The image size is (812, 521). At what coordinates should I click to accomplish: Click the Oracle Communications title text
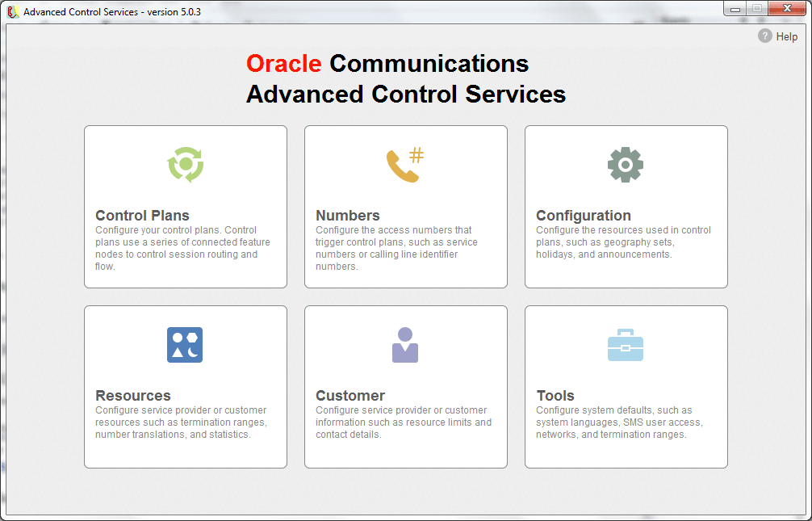coord(387,64)
